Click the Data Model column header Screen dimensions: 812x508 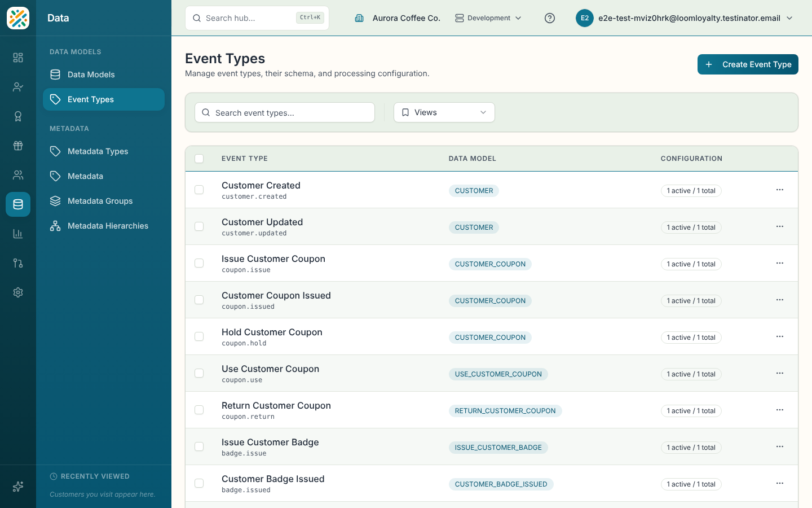pyautogui.click(x=473, y=159)
